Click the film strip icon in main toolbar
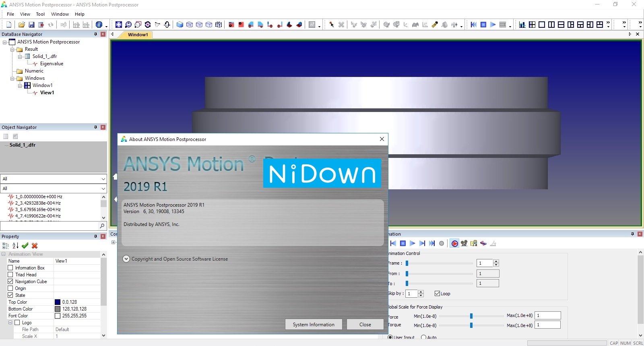The image size is (644, 346). [x=503, y=25]
